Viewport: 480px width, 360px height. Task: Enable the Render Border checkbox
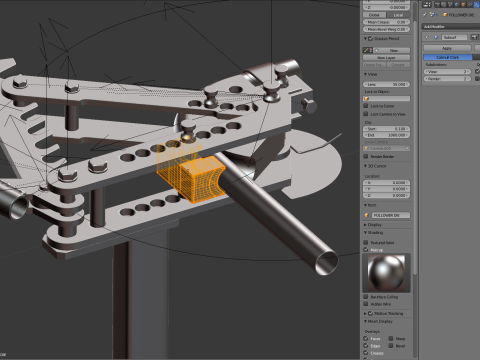tap(366, 156)
